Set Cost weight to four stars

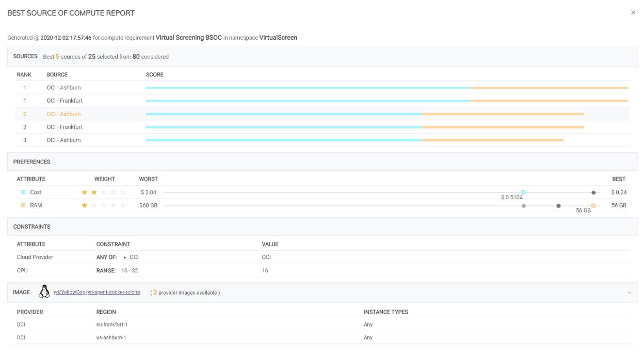click(x=113, y=192)
